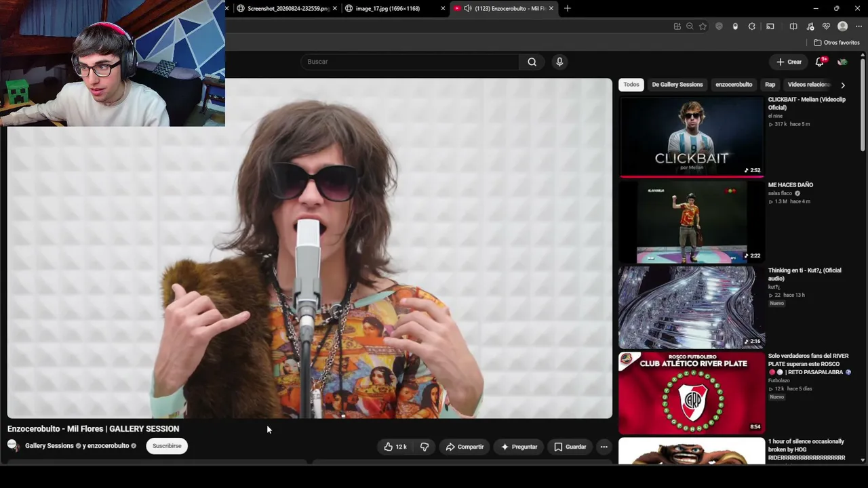Image resolution: width=868 pixels, height=488 pixels.
Task: Open the Thinking en ti video thumbnail
Action: (691, 308)
